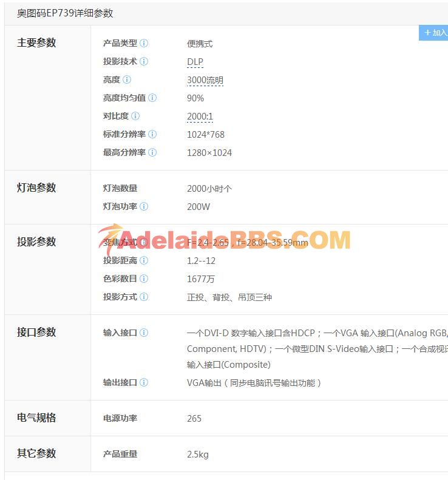The height and width of the screenshot is (480, 448).
Task: Open the DLP projection technology link
Action: [195, 62]
